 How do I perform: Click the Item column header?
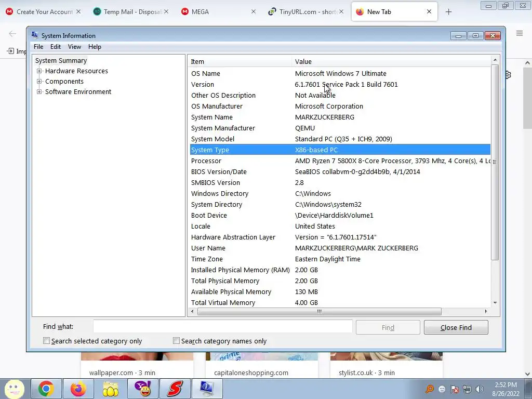(x=240, y=61)
